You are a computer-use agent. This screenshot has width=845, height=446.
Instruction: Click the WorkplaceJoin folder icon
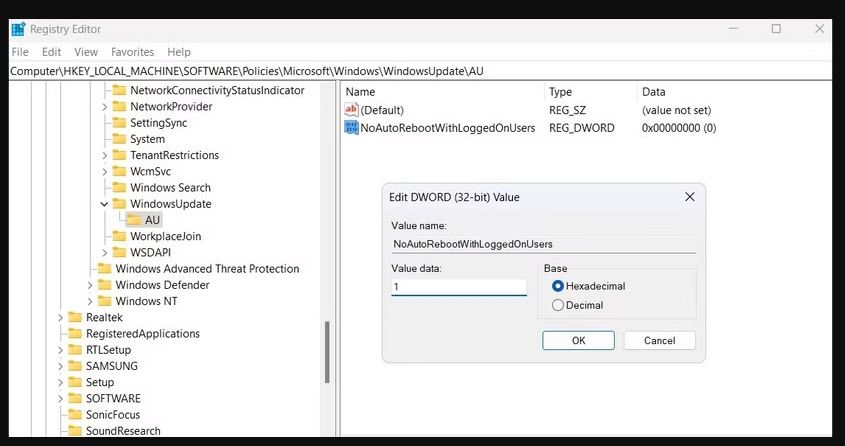coord(119,236)
